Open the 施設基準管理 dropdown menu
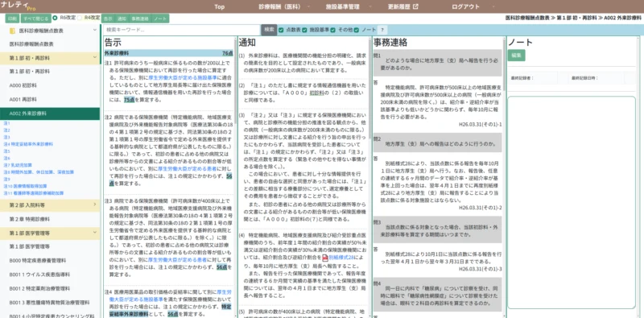This screenshot has height=318, width=644. (x=345, y=6)
